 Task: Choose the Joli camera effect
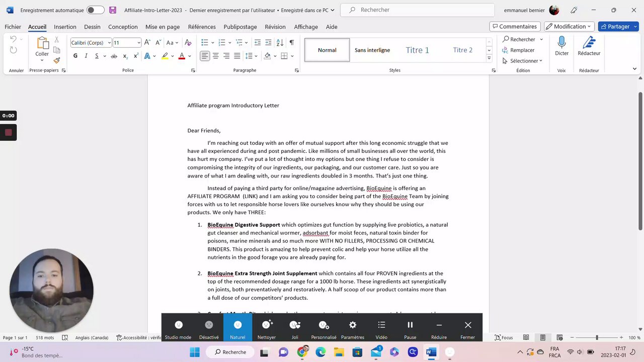coord(295,329)
